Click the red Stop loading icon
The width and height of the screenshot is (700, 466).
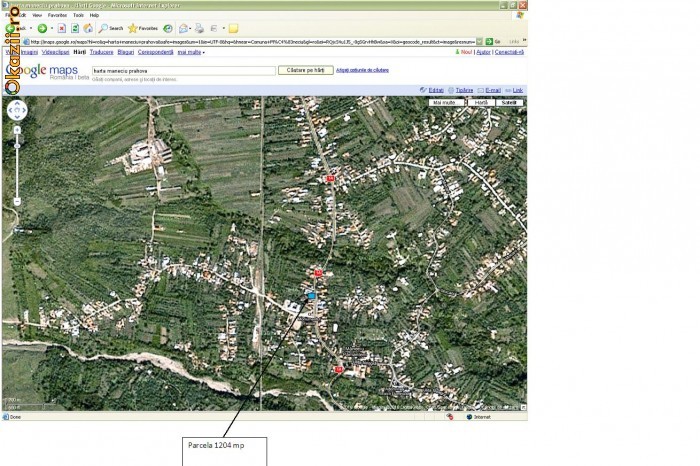pos(62,29)
